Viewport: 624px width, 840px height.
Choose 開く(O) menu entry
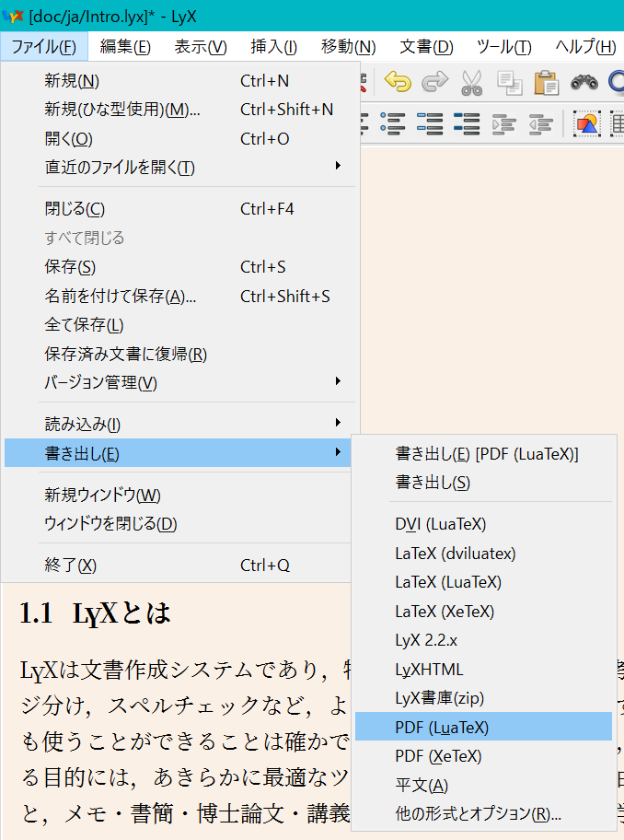coord(180,139)
